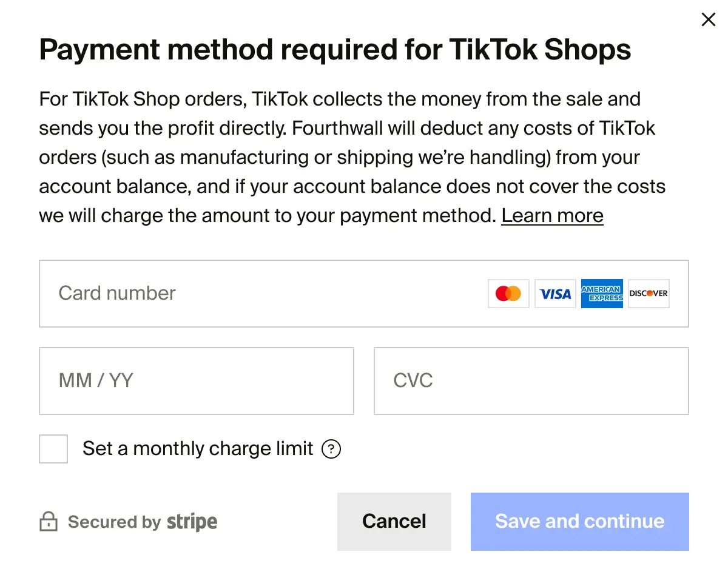Click the MM / YY expiration field
This screenshot has height=580, width=728.
197,380
